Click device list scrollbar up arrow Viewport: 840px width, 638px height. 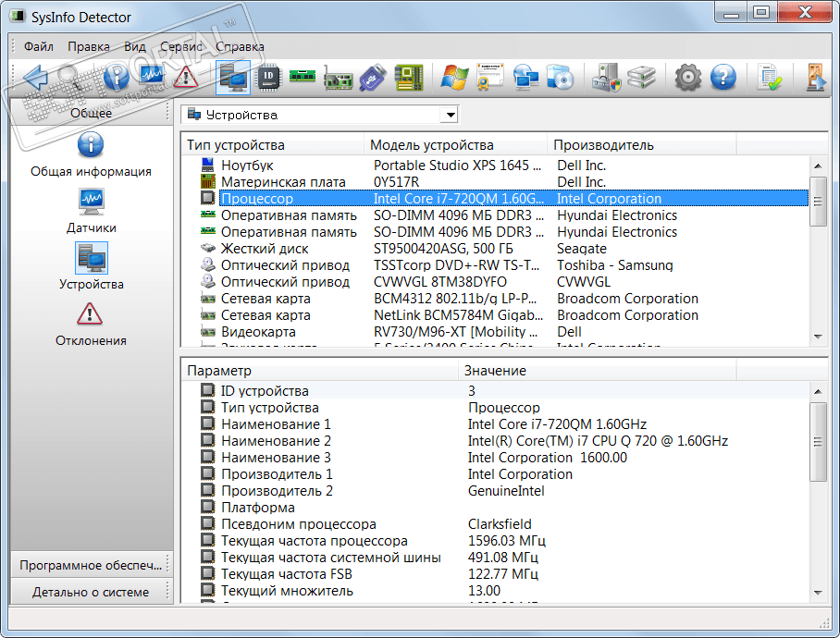[x=818, y=166]
